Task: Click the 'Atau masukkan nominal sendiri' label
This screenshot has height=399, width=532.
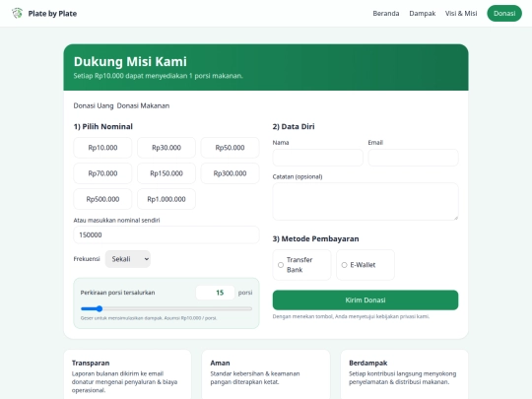Action: click(x=116, y=221)
